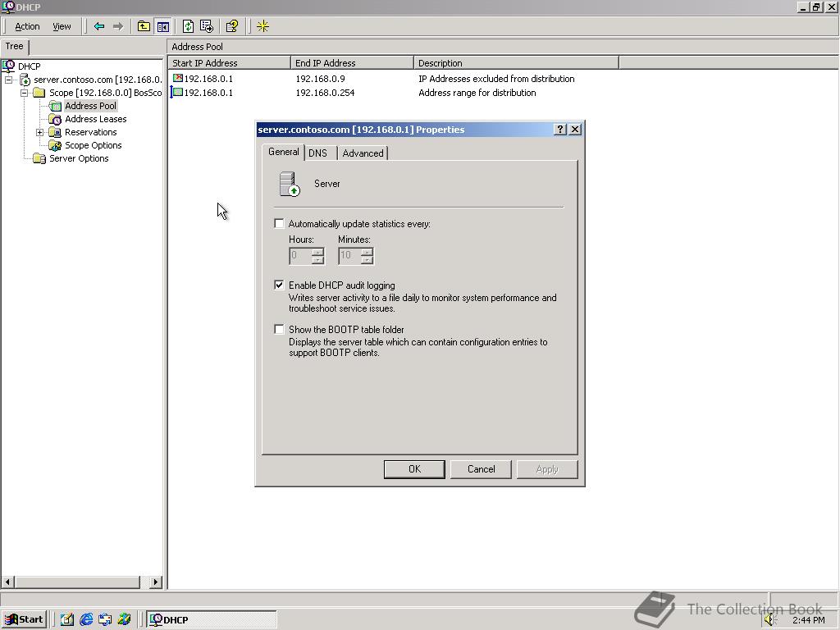Collapse the server.contoso.com tree node

(x=8, y=80)
